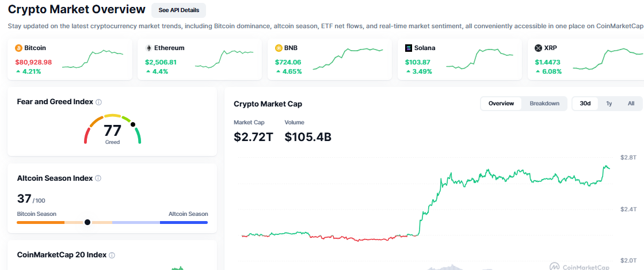Click the Altcoin Season Index slider marker

coord(87,222)
